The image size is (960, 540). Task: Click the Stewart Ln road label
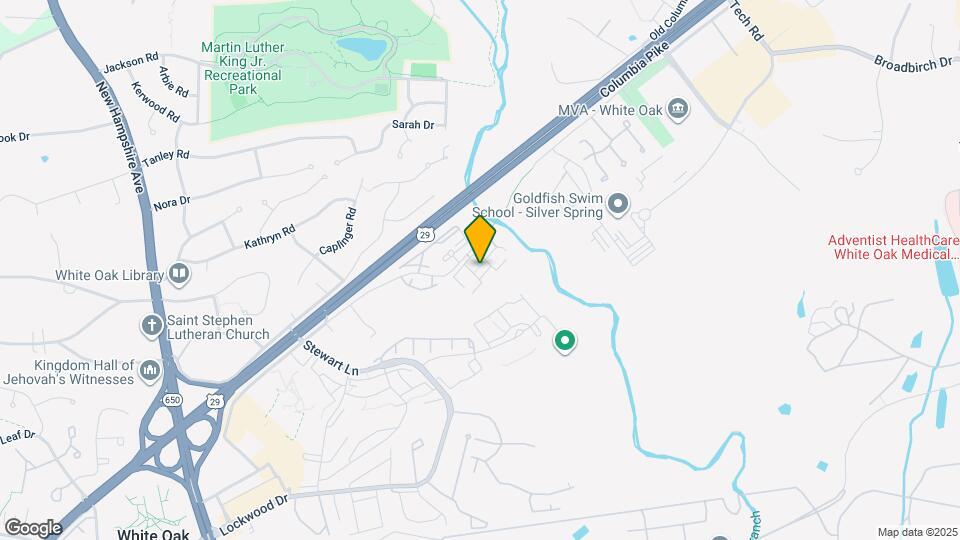[x=331, y=358]
